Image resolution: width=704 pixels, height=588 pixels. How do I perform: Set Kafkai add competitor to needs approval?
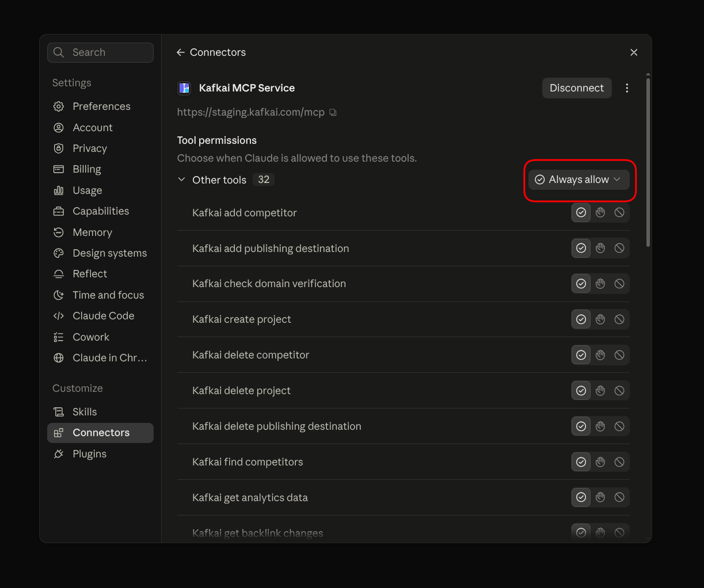click(x=600, y=213)
